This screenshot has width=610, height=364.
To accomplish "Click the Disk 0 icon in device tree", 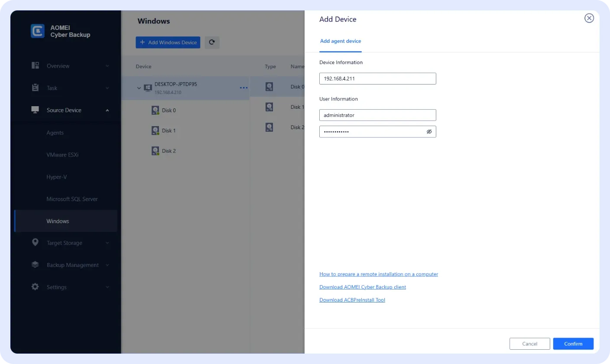I will (156, 110).
